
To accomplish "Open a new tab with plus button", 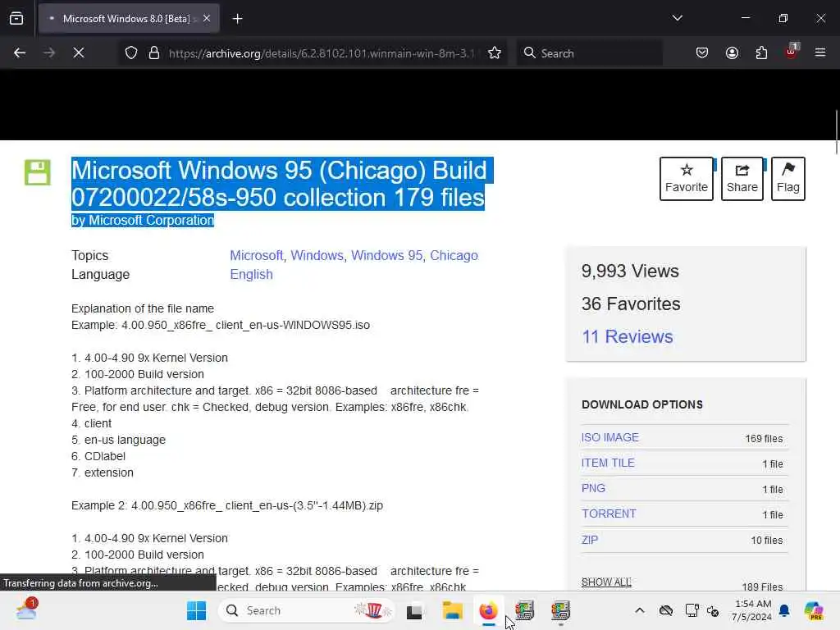I will pyautogui.click(x=237, y=19).
